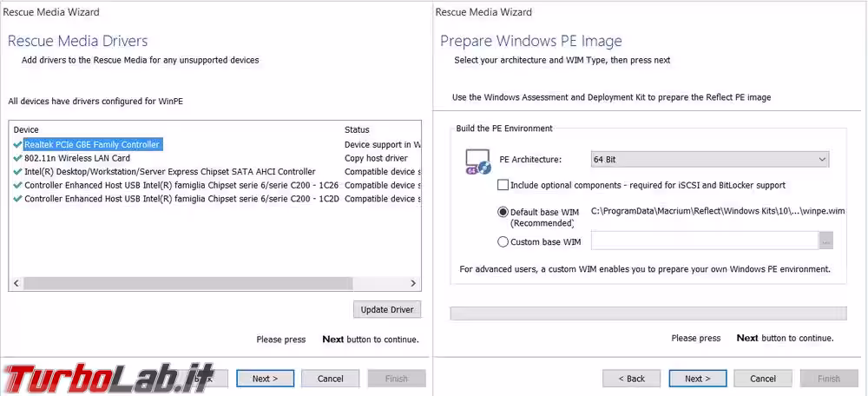868x396 pixels.
Task: Click green checkmark beside Realtek PCIe GBE Controller
Action: pos(18,144)
